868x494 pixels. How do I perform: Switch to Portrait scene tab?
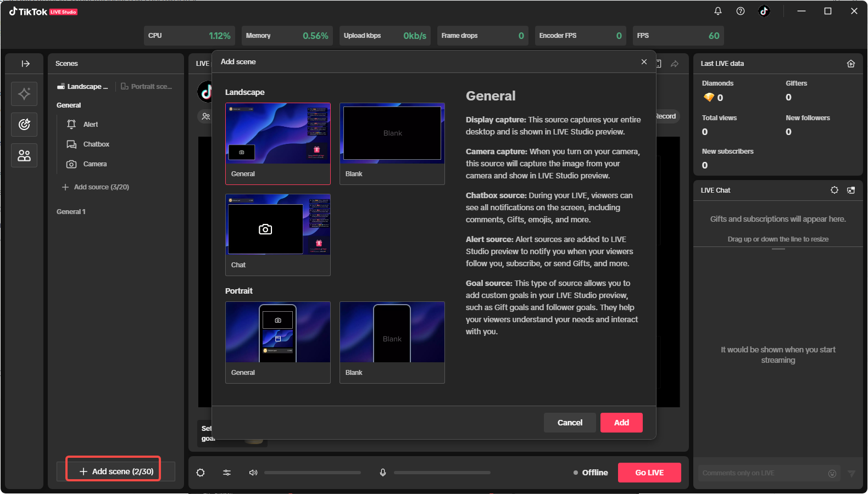147,87
